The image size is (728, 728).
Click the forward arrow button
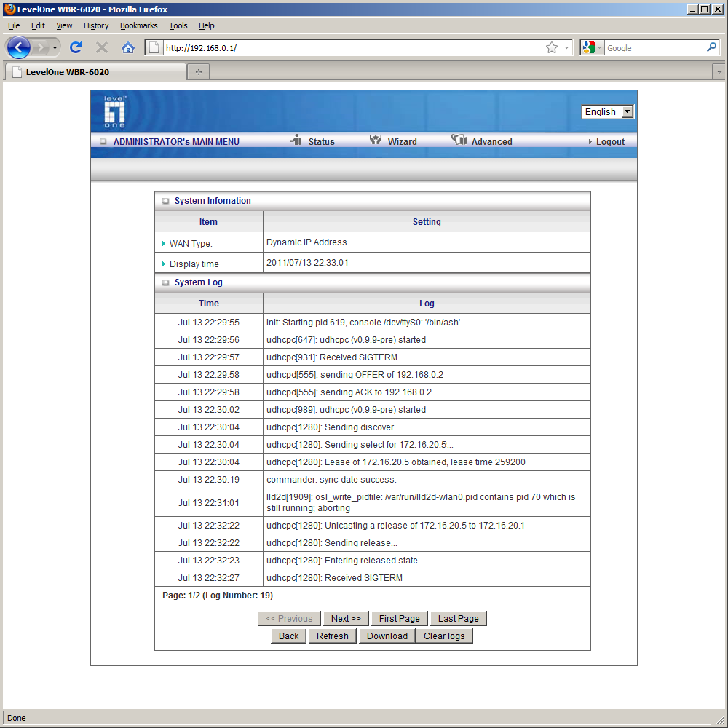click(x=41, y=47)
